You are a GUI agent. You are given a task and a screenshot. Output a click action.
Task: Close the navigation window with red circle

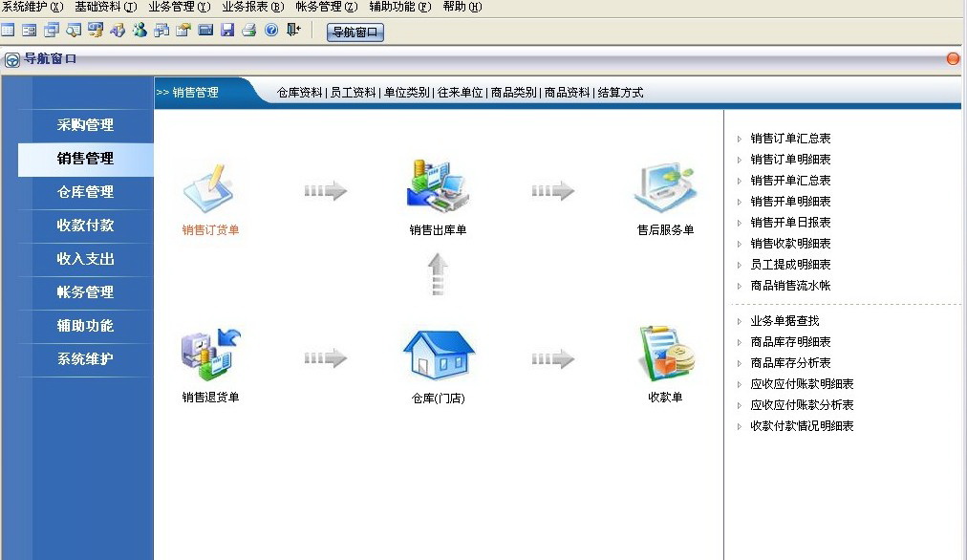(953, 58)
